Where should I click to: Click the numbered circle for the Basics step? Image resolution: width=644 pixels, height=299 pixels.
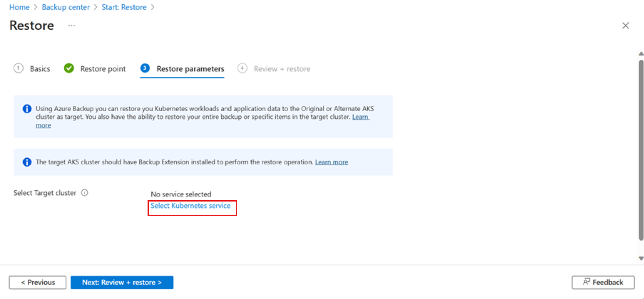18,68
